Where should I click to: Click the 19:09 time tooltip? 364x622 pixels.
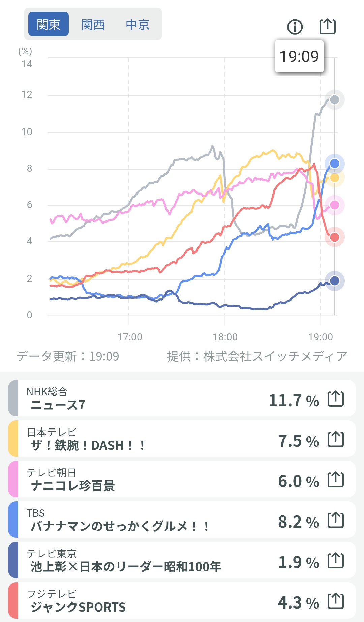click(x=299, y=56)
